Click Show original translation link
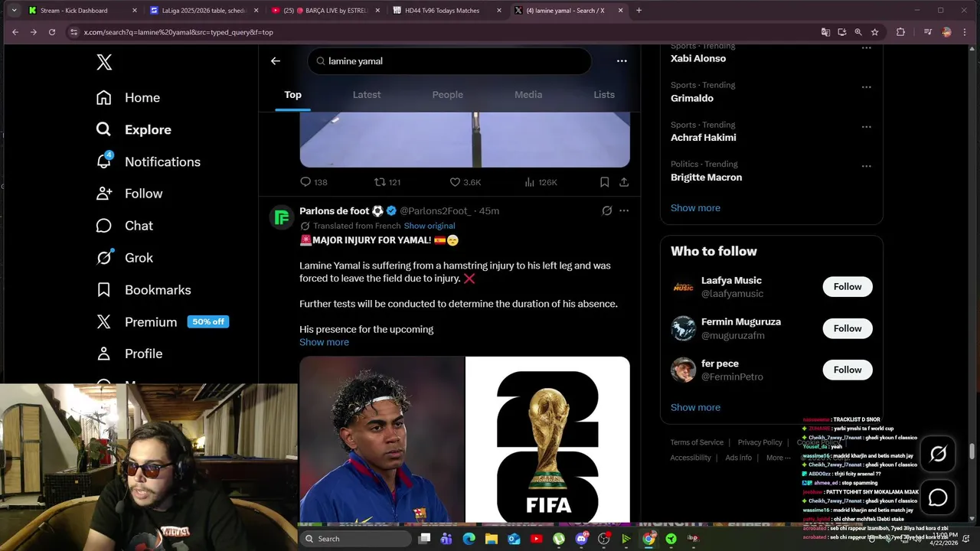980x551 pixels. pyautogui.click(x=430, y=226)
